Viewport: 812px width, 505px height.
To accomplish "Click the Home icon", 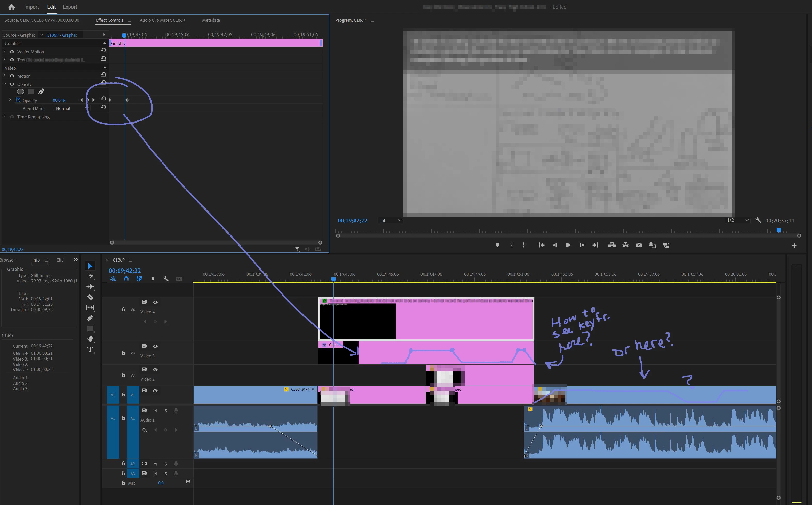I will coord(11,7).
